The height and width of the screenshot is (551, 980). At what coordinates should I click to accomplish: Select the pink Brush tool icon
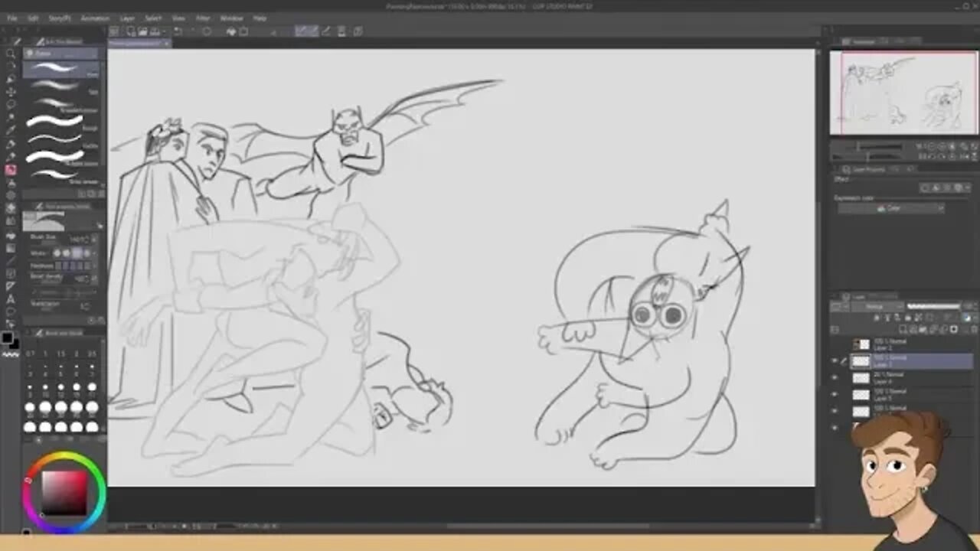[x=11, y=171]
